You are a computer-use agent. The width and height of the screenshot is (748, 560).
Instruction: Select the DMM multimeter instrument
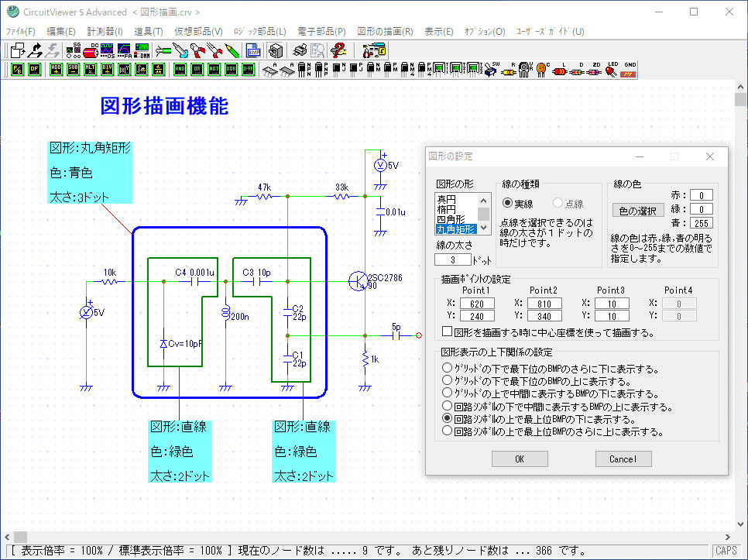tap(142, 50)
